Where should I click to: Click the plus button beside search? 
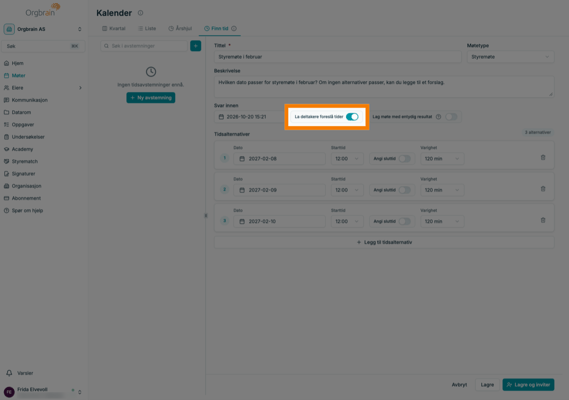click(196, 46)
